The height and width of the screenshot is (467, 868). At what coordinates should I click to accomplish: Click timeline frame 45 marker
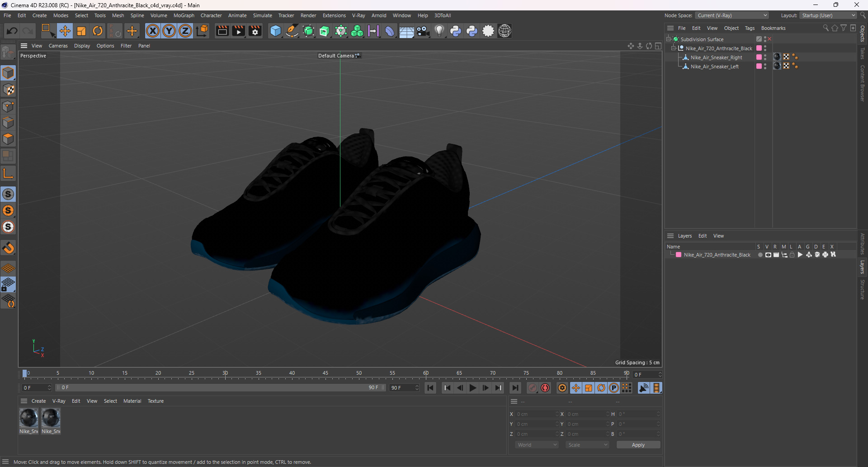click(325, 373)
